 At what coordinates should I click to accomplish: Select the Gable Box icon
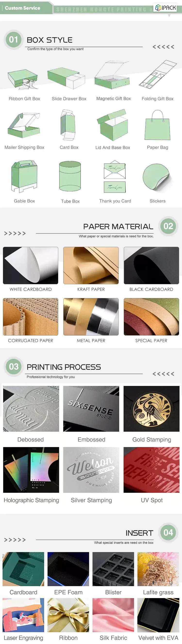point(24,176)
